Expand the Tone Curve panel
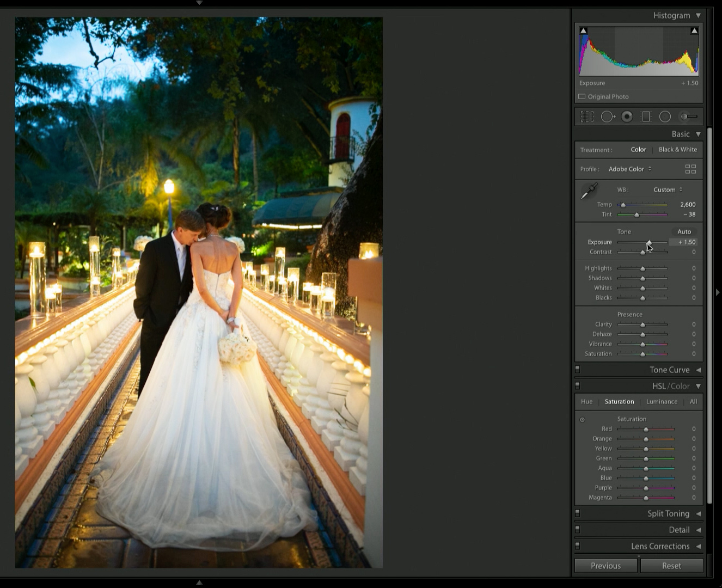 click(x=669, y=370)
